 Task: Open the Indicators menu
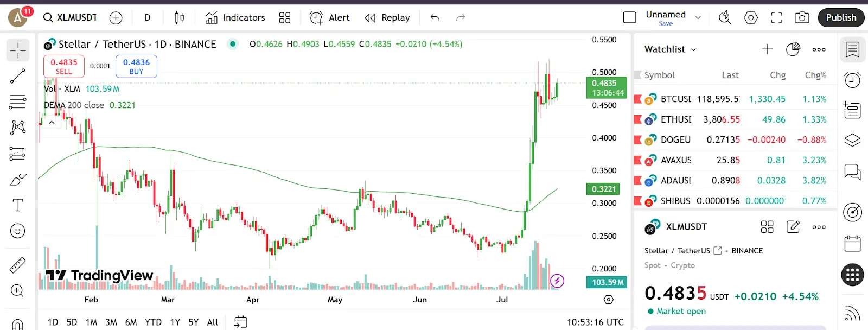click(x=235, y=18)
